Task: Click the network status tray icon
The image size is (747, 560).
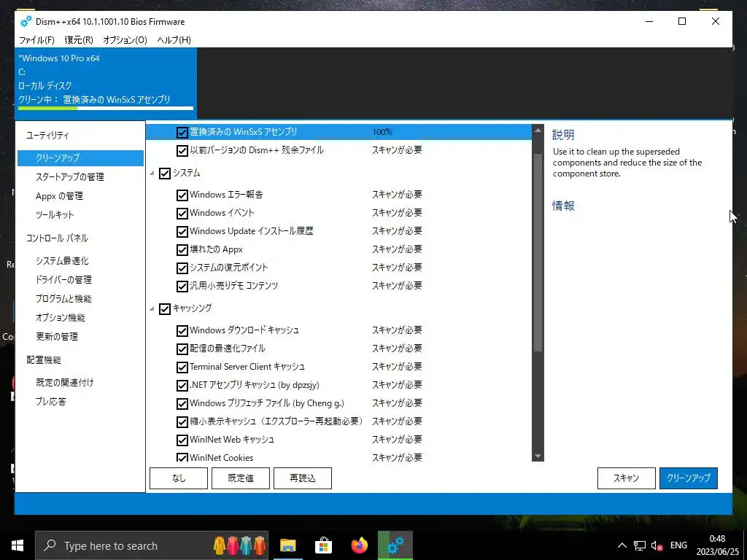Action: (639, 545)
